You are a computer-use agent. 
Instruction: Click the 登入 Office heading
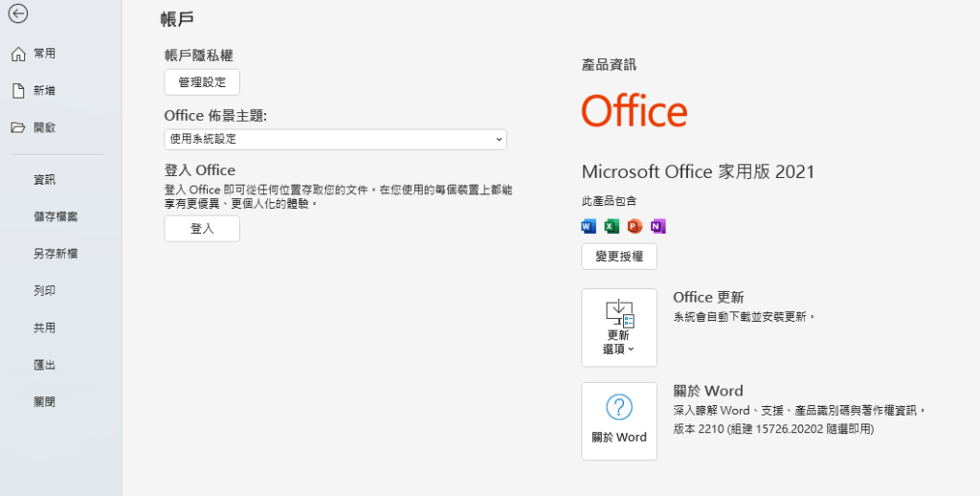(200, 170)
